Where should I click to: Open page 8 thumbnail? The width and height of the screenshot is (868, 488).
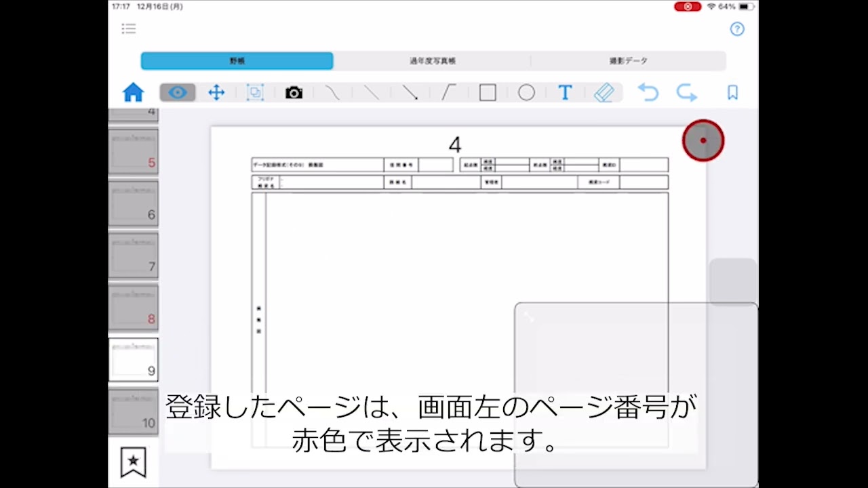click(x=134, y=308)
